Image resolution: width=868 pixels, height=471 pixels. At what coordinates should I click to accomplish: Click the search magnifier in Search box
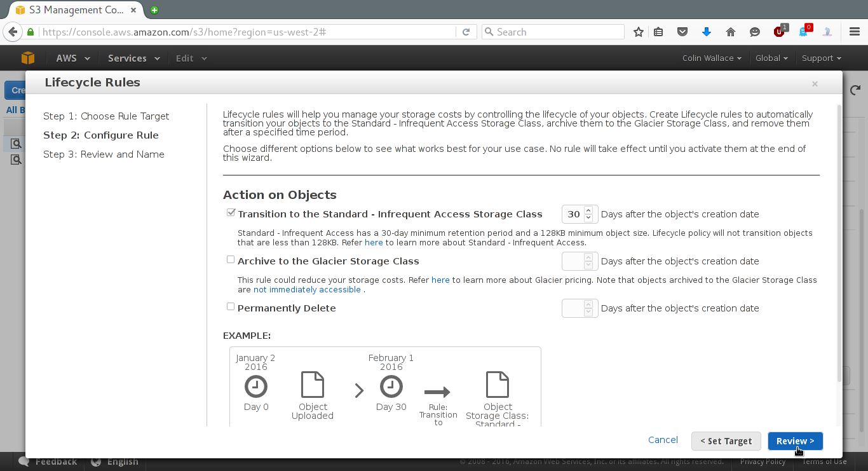(x=489, y=32)
